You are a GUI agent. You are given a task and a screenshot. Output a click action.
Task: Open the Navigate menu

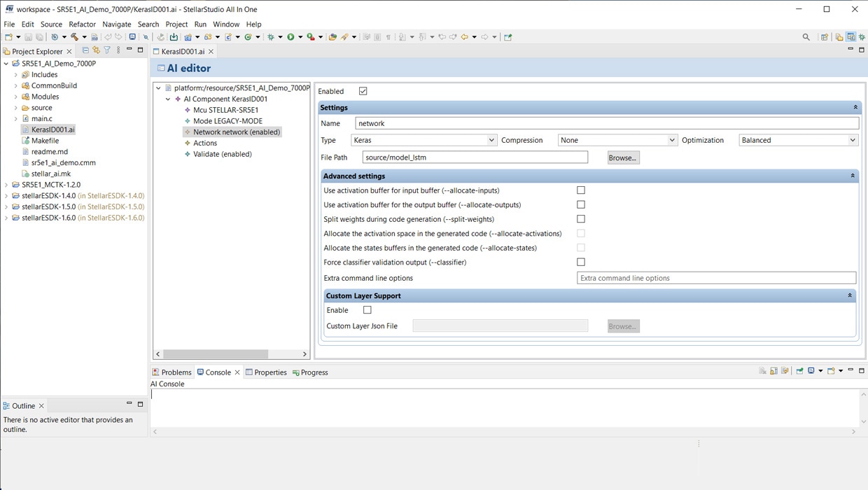click(116, 24)
